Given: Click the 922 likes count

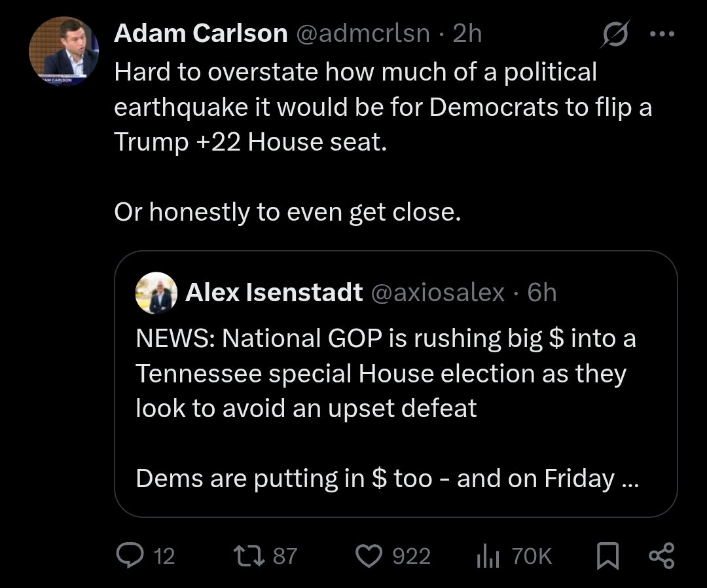Looking at the screenshot, I should pos(411,557).
